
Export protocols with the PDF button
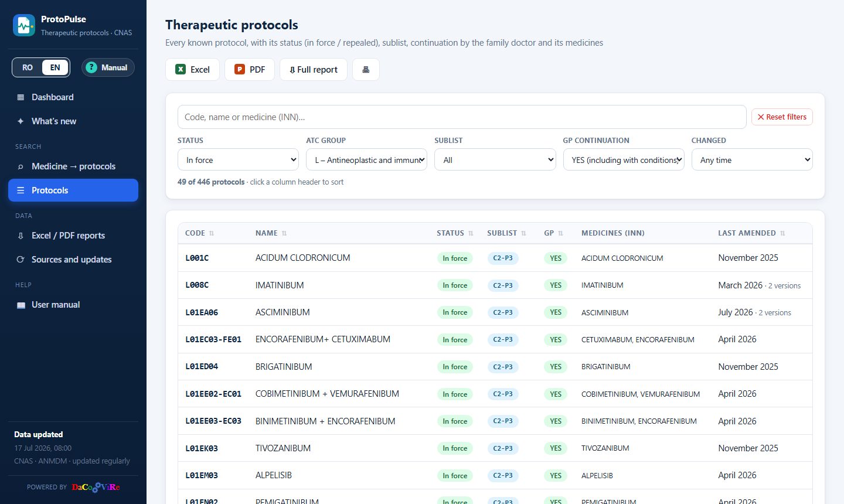pyautogui.click(x=250, y=69)
